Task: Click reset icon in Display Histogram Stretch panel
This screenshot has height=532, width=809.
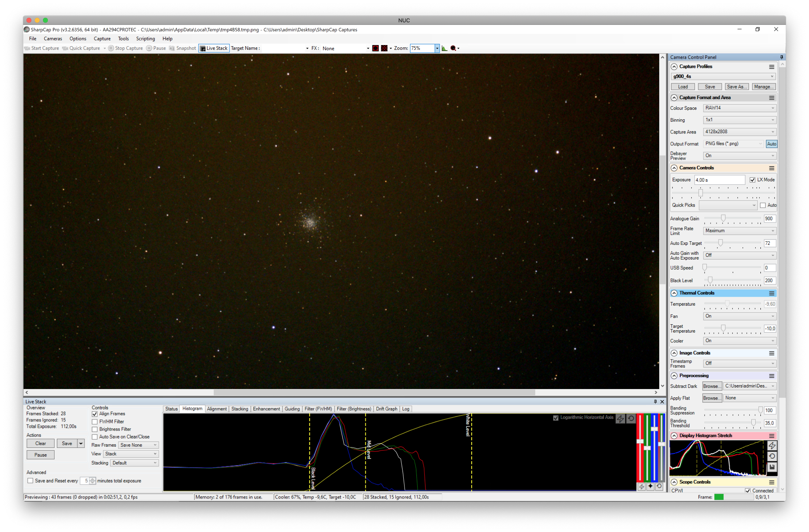Action: coord(772,456)
